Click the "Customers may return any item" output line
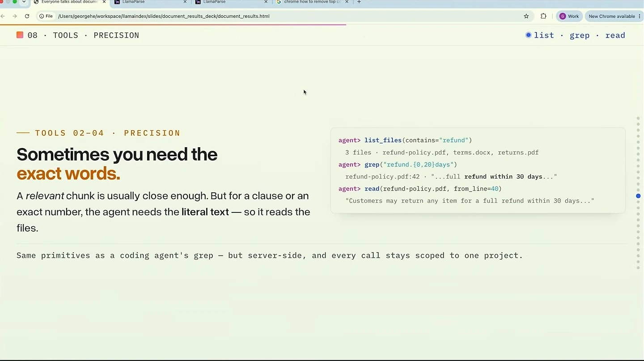The image size is (644, 361). pos(470,201)
